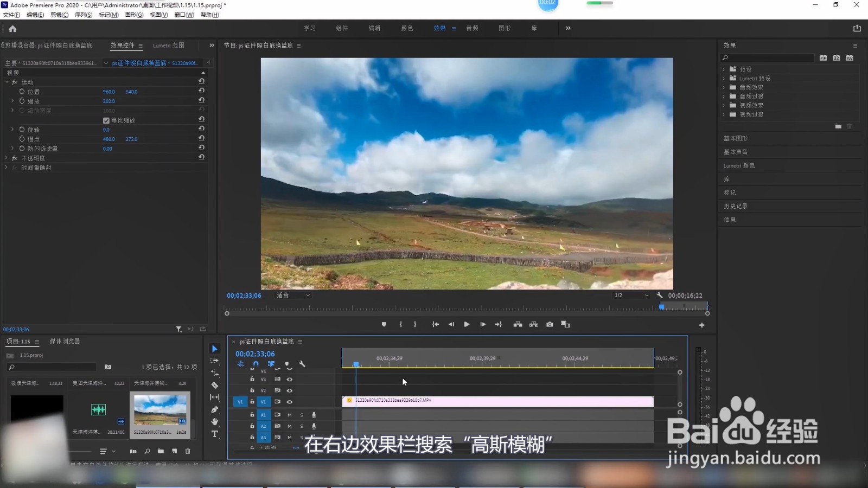Open comparison view button
This screenshot has width=868, height=488.
[565, 324]
